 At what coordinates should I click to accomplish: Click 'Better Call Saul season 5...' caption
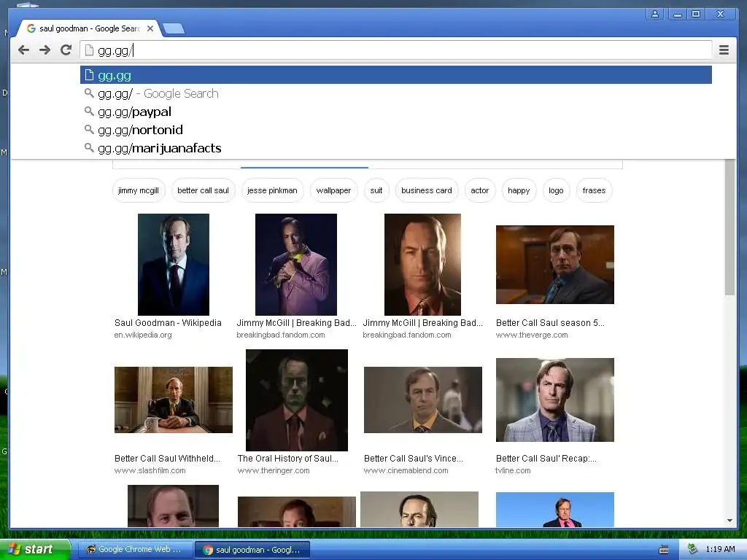tap(550, 323)
